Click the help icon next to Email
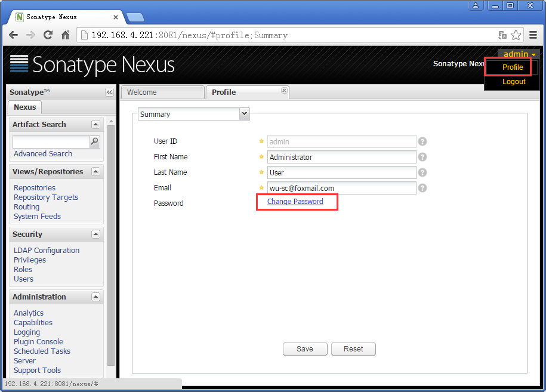Image resolution: width=546 pixels, height=392 pixels. click(422, 188)
